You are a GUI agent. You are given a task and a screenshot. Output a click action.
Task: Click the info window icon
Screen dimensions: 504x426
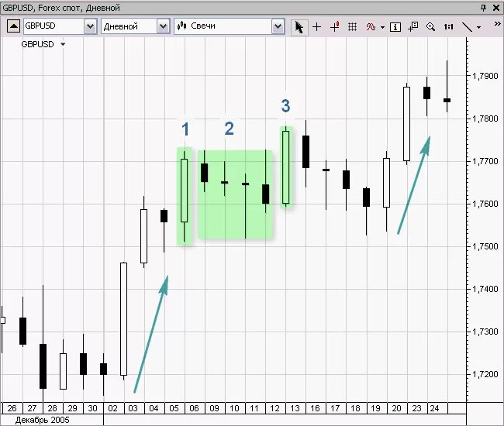395,26
